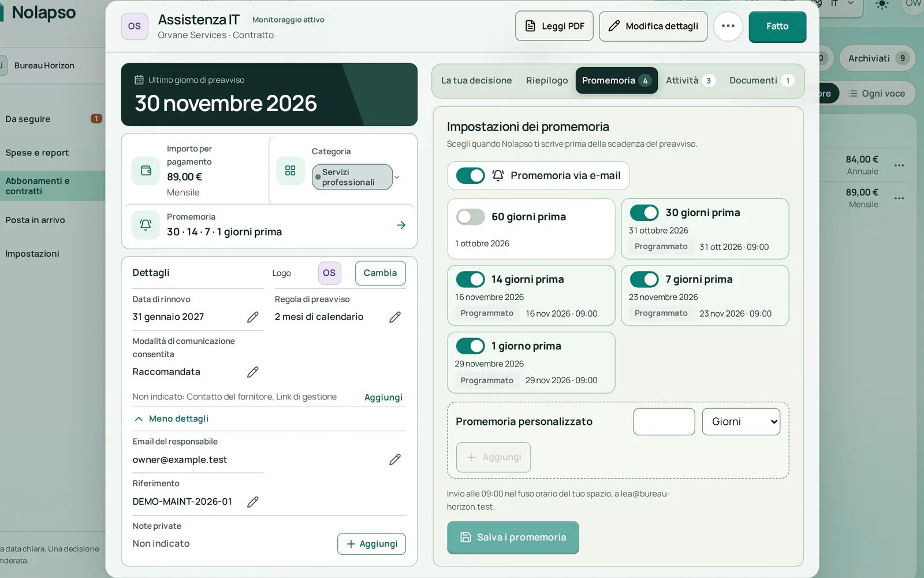The image size is (924, 578).
Task: Edit the DEMO-MAINT-2026-01 reference pencil
Action: (252, 502)
